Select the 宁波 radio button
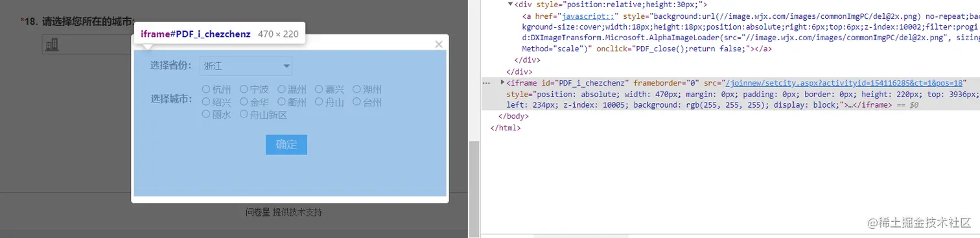The image size is (980, 238). click(244, 89)
